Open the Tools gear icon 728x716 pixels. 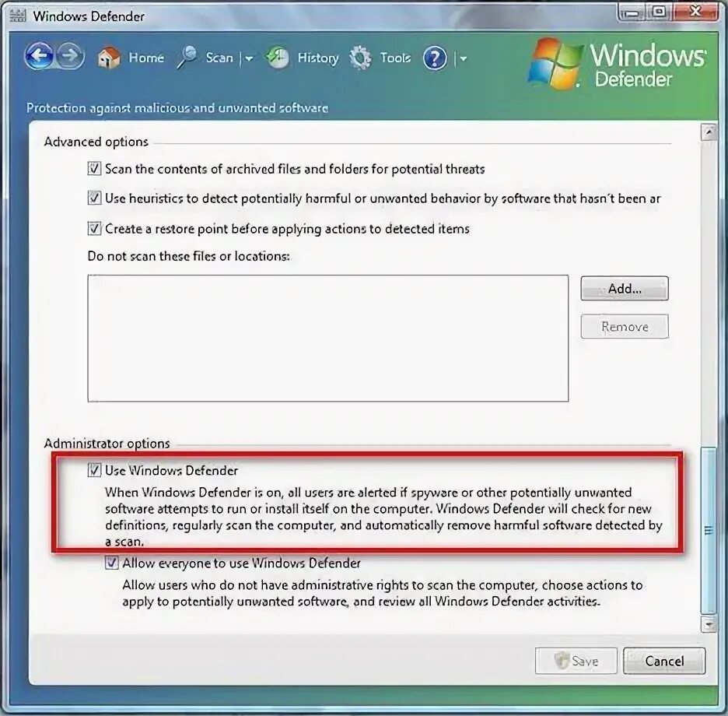coord(361,58)
